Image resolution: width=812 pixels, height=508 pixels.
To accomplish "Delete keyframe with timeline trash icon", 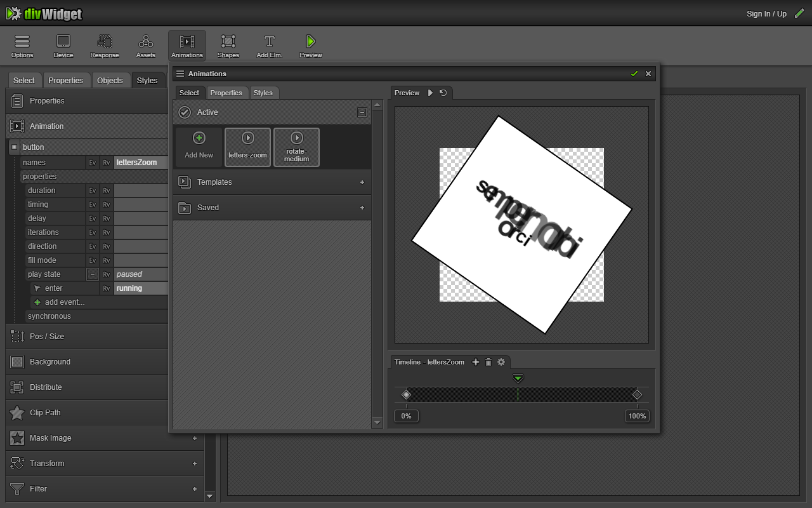I will click(488, 362).
